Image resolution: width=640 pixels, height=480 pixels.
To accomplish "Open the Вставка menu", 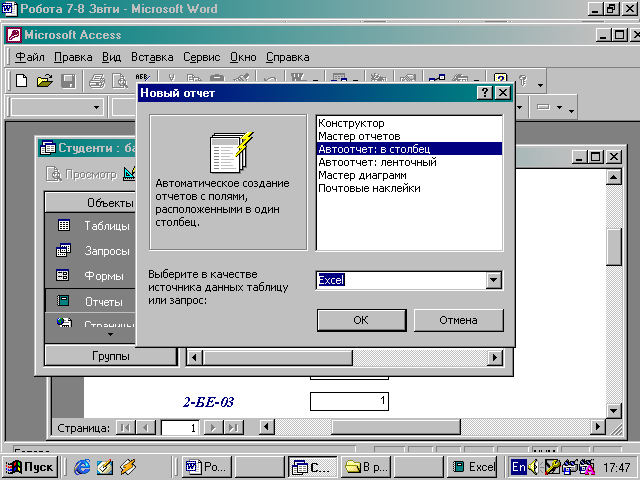I will (152, 57).
